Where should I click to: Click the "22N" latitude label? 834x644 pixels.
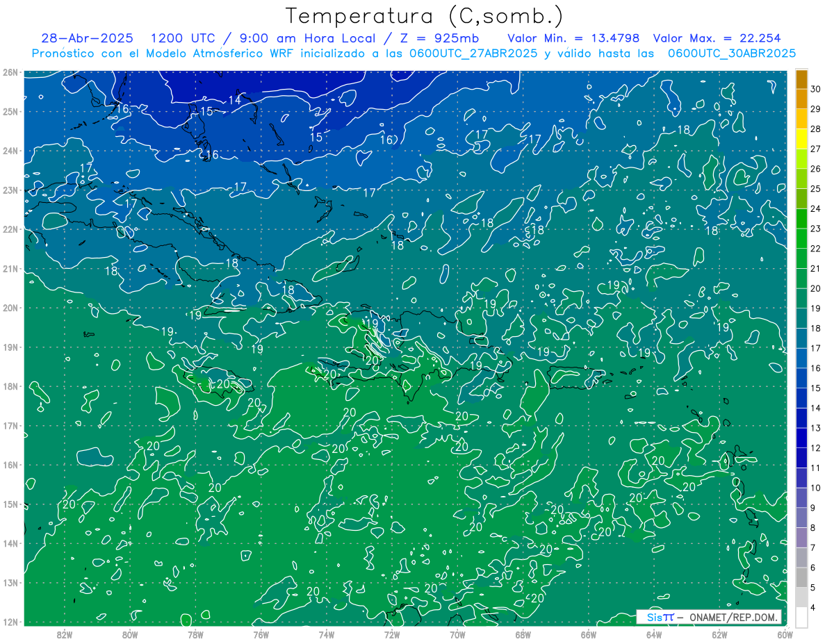coord(10,229)
